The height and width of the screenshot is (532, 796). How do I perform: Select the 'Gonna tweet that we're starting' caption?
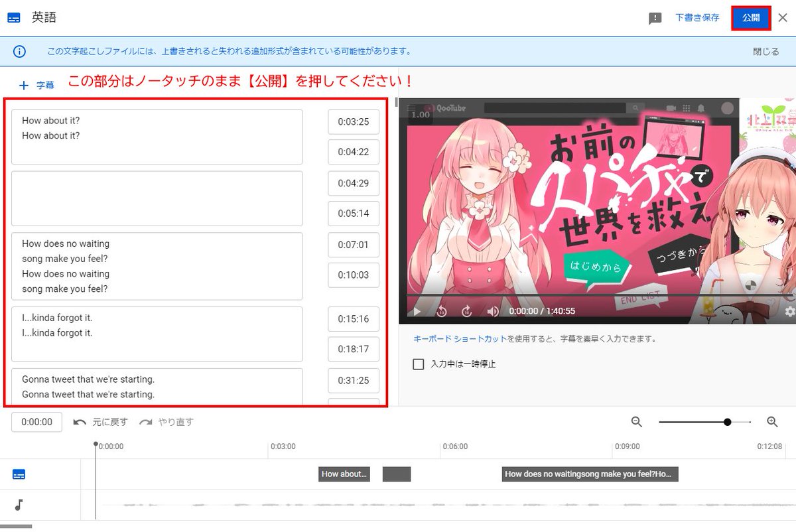tap(157, 386)
